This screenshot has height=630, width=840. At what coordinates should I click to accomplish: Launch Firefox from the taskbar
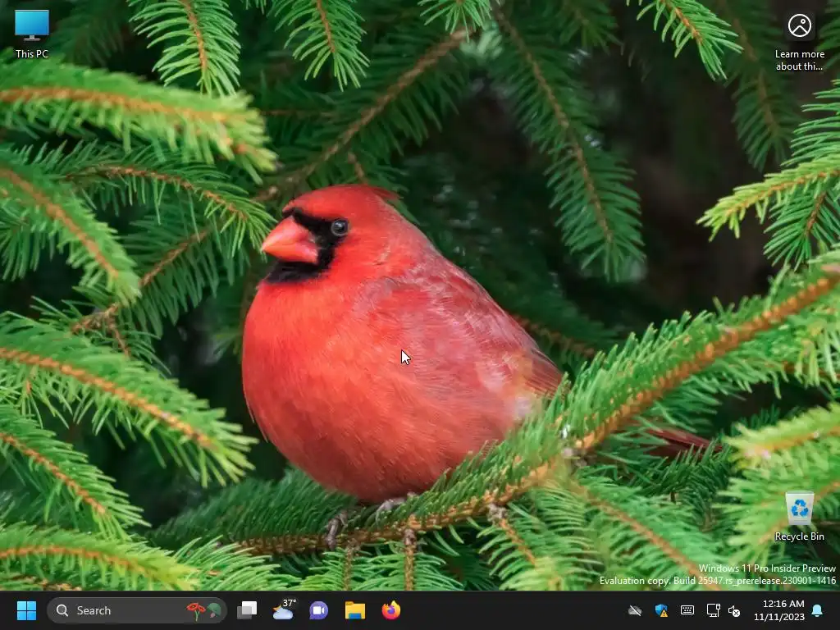pos(391,610)
